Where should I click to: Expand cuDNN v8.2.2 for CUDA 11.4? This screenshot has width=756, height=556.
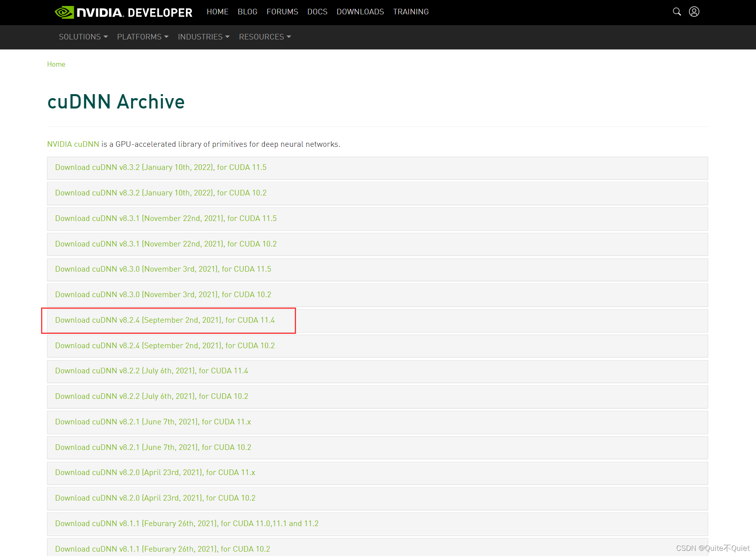click(377, 371)
